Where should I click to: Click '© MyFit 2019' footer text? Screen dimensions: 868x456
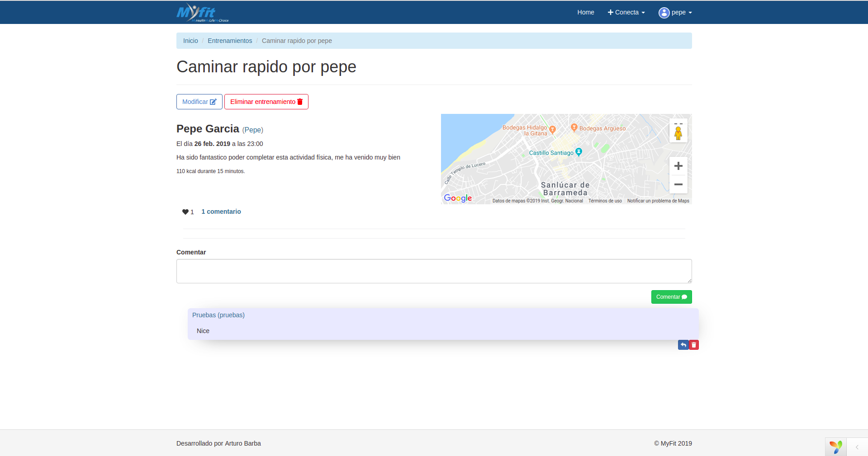673,443
